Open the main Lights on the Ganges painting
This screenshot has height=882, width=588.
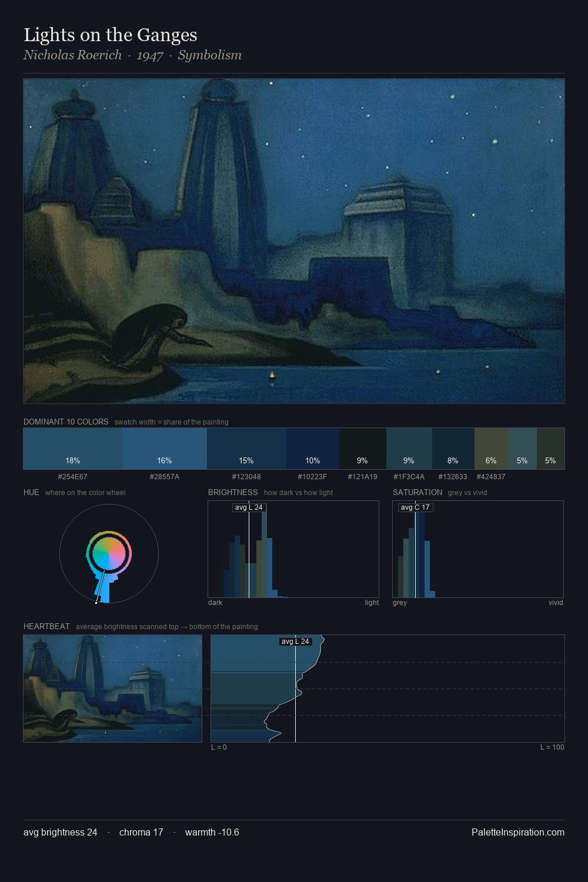(x=294, y=241)
